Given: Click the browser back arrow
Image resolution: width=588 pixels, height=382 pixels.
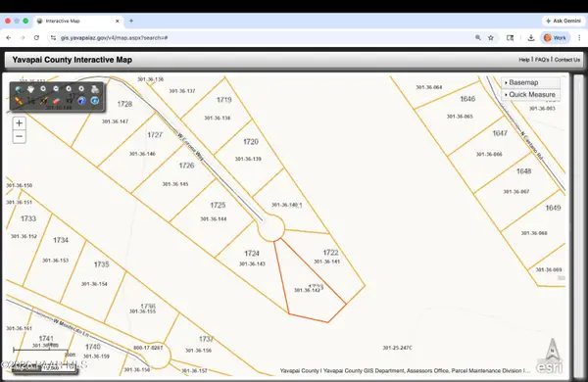Looking at the screenshot, I should pyautogui.click(x=9, y=38).
